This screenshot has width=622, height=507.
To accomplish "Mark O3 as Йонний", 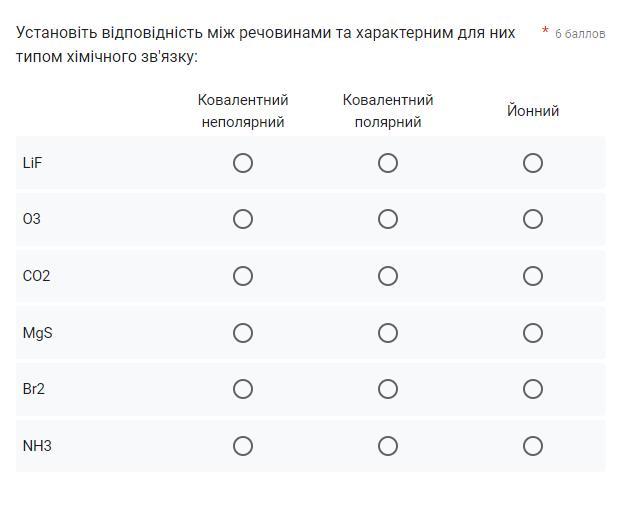I will tap(533, 219).
